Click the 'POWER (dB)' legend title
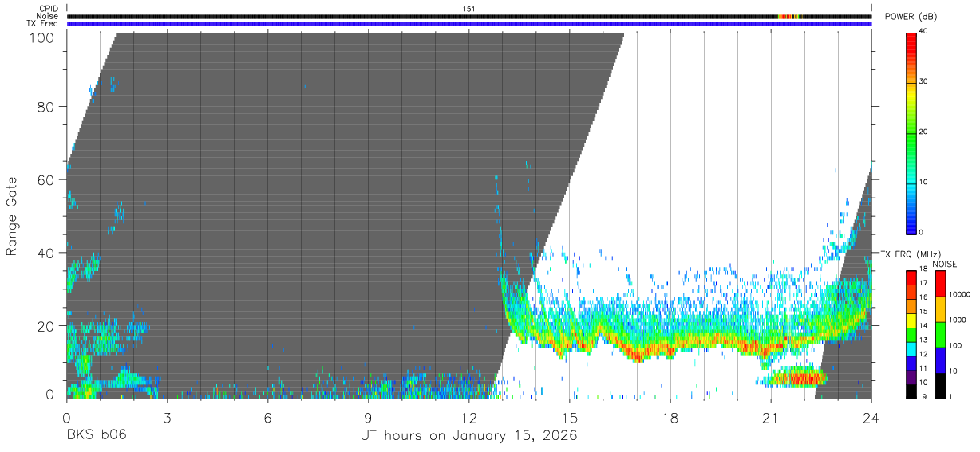Viewport: 980px width, 452px height. (911, 17)
